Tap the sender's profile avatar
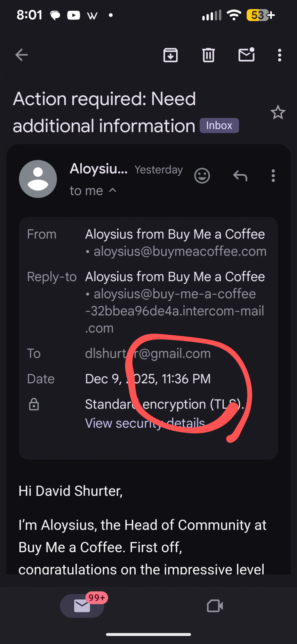 [x=38, y=179]
